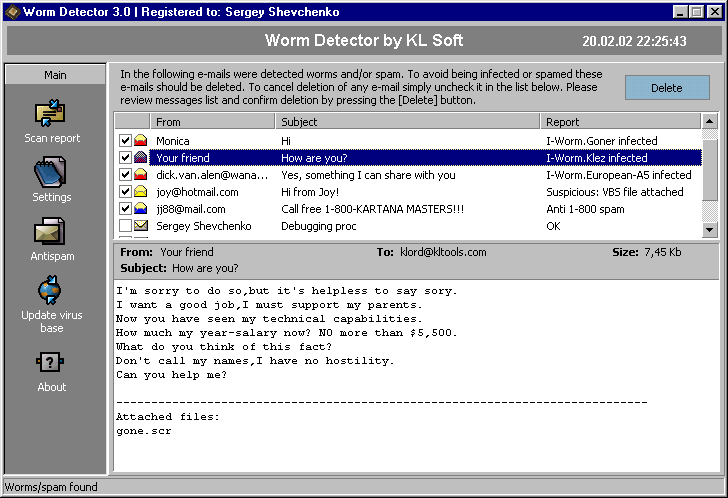Select the 'Scan report' label

pyautogui.click(x=52, y=138)
